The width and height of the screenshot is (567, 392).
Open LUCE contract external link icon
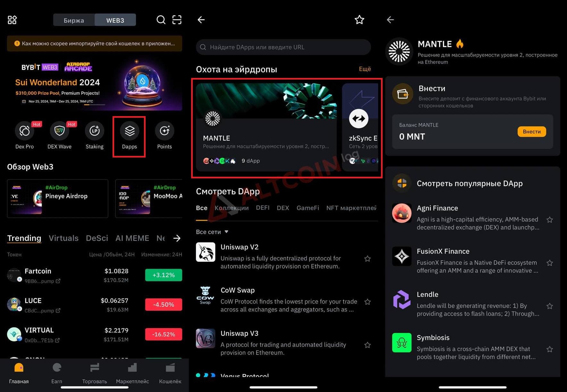point(58,311)
